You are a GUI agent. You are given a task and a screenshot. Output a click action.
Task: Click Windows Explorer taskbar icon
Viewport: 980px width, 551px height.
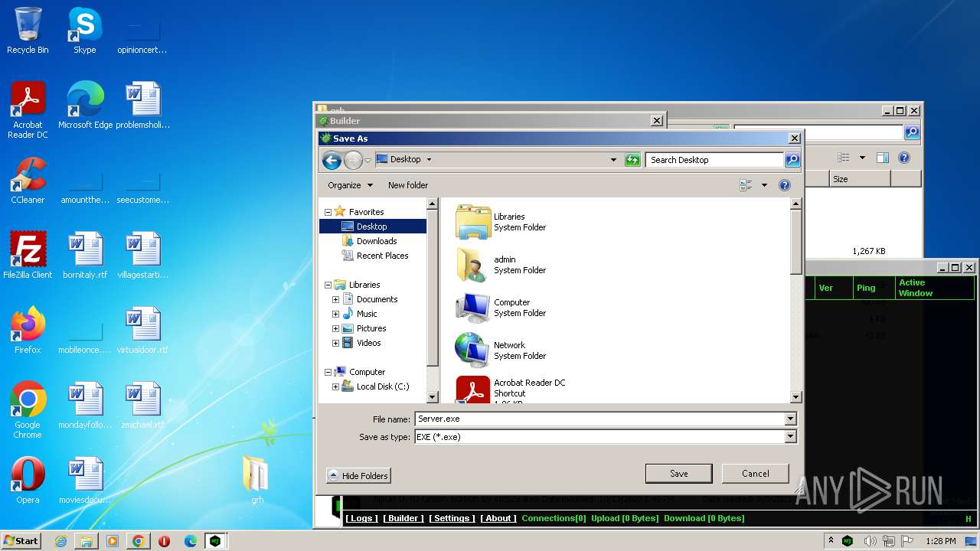tap(87, 541)
